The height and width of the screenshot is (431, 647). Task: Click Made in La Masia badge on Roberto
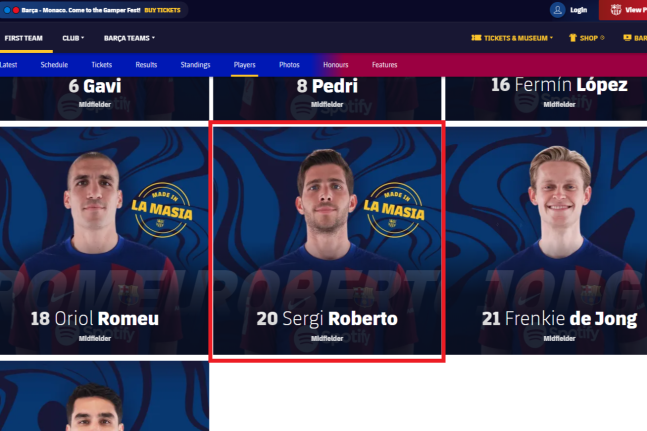point(394,210)
